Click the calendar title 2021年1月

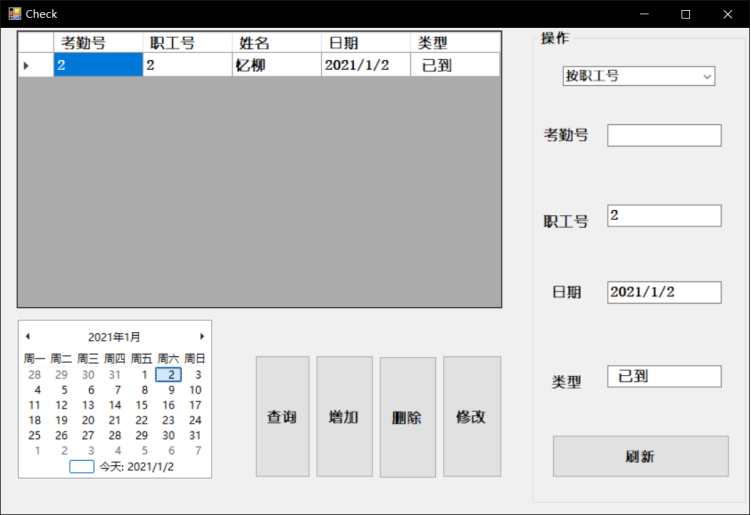tap(114, 337)
